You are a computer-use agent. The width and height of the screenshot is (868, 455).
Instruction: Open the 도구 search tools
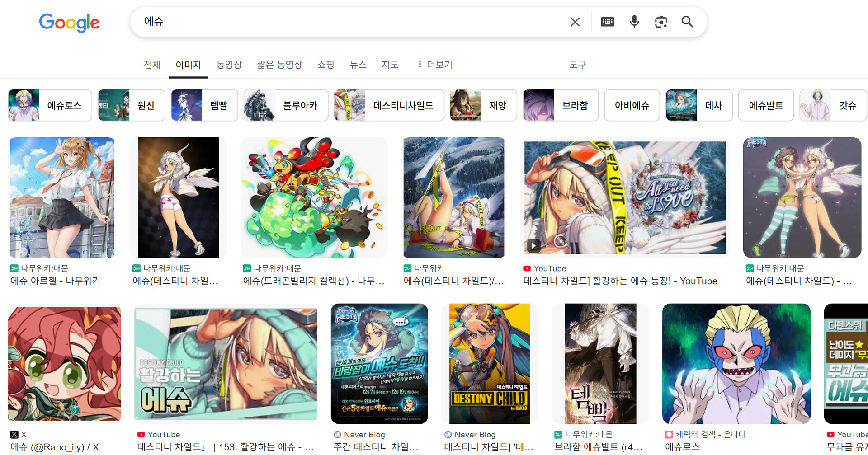coord(577,65)
